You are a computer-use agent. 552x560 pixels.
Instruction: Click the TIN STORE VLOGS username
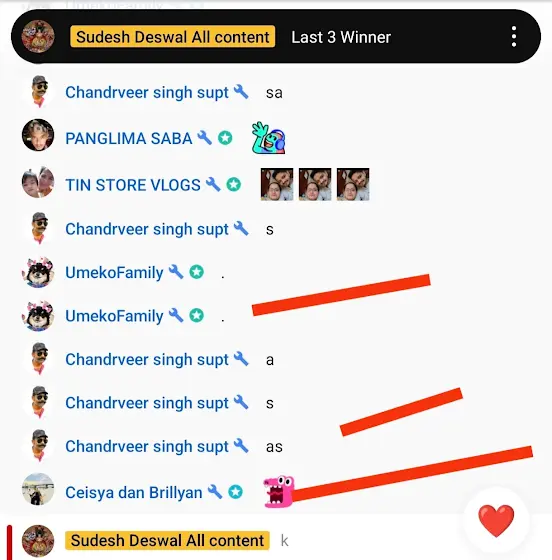pyautogui.click(x=133, y=185)
